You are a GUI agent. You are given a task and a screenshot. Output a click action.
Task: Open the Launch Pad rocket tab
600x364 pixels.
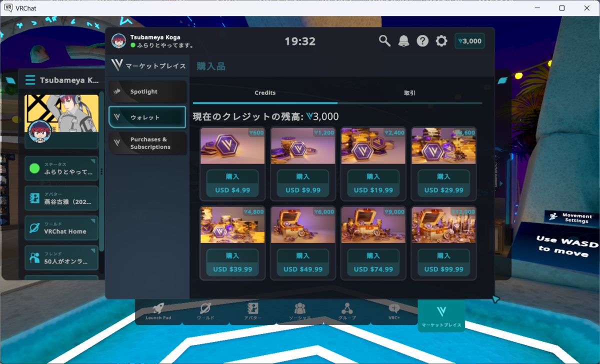click(158, 311)
